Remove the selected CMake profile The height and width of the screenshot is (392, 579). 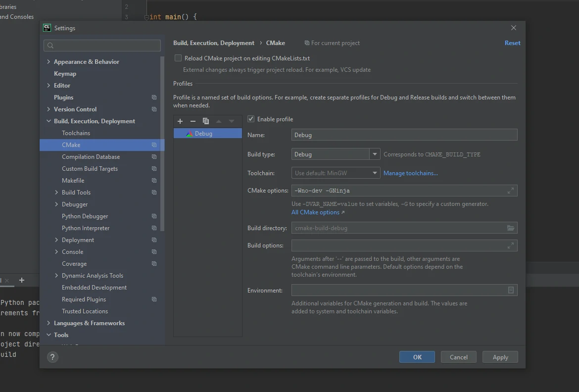[193, 121]
